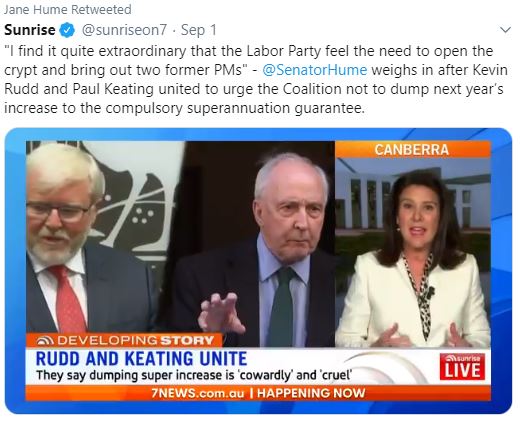The width and height of the screenshot is (523, 421).
Task: Click the Sunrise LIVE logo in video
Action: 462,366
